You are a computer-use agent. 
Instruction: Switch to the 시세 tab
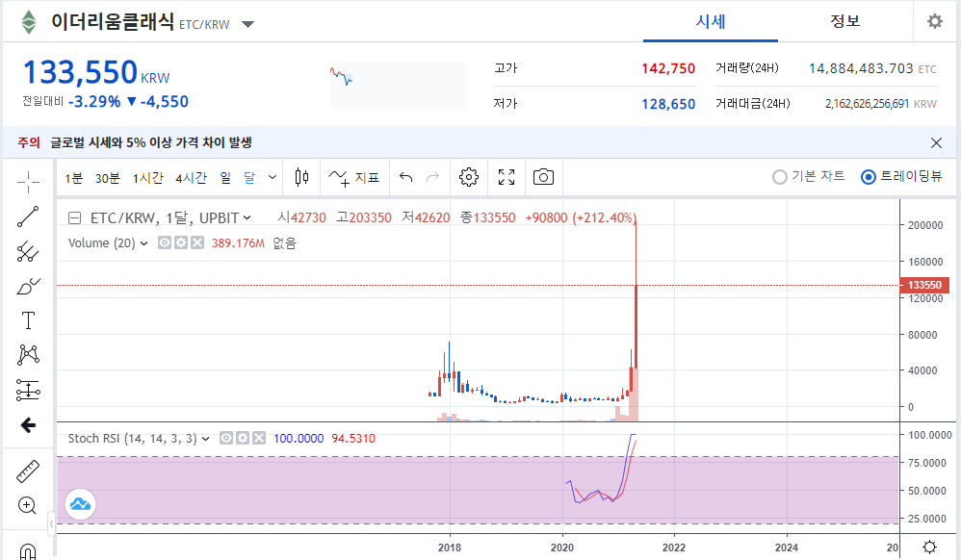711,22
